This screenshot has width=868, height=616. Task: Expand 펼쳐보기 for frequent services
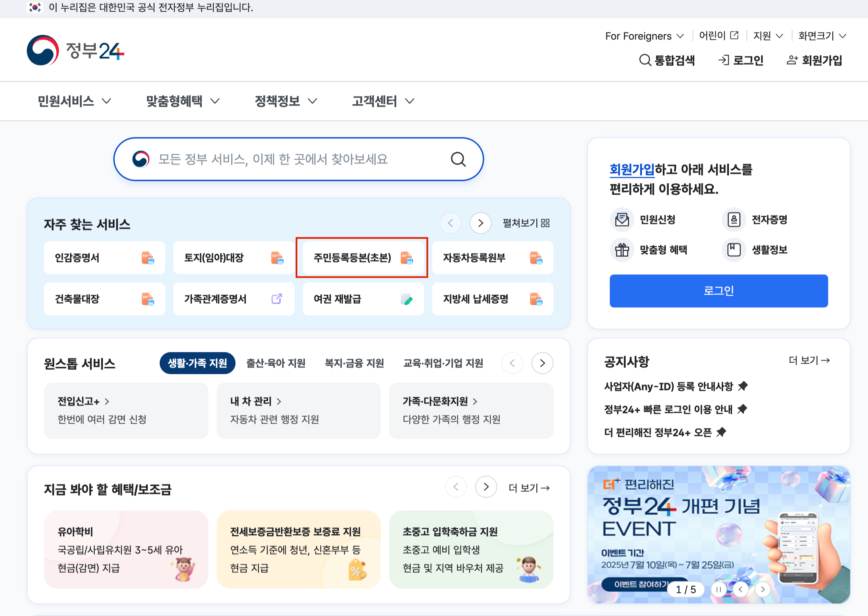(x=526, y=223)
